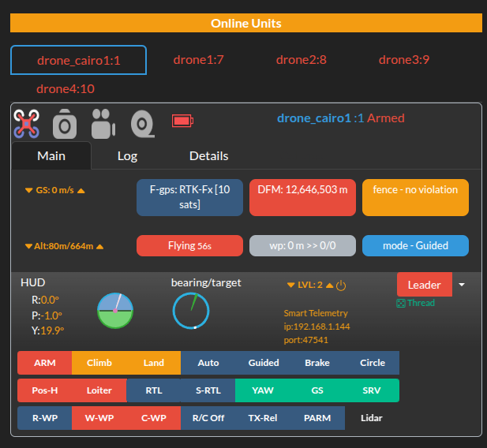Select drone2:8 from online units
Viewport: 487px width, 448px height.
tap(302, 60)
